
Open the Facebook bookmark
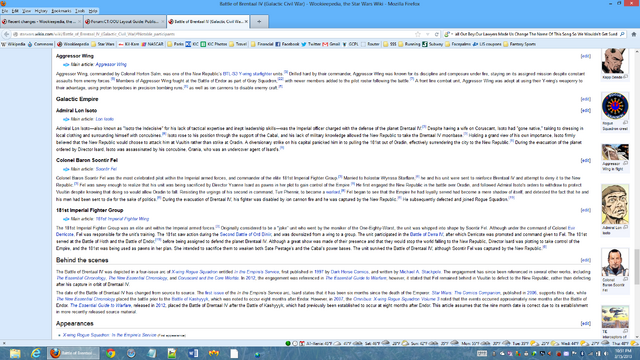tap(287, 44)
